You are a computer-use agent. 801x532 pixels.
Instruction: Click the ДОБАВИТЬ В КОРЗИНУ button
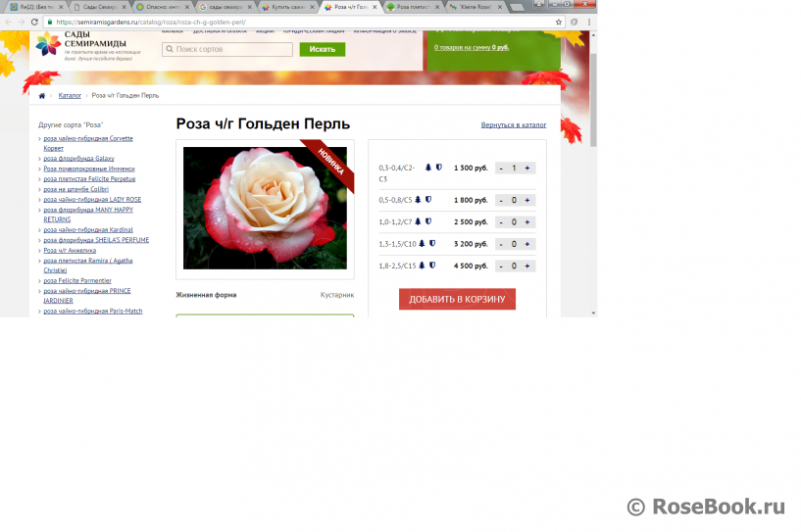coord(457,299)
